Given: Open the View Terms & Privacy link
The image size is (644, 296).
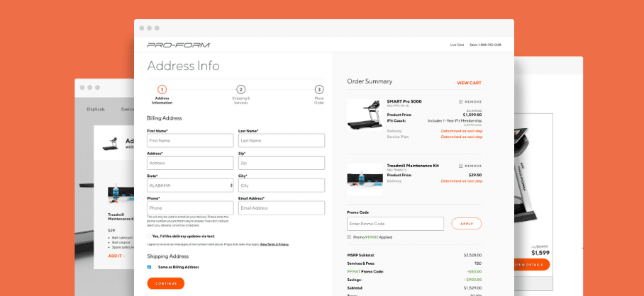Looking at the screenshot, I should tap(274, 244).
